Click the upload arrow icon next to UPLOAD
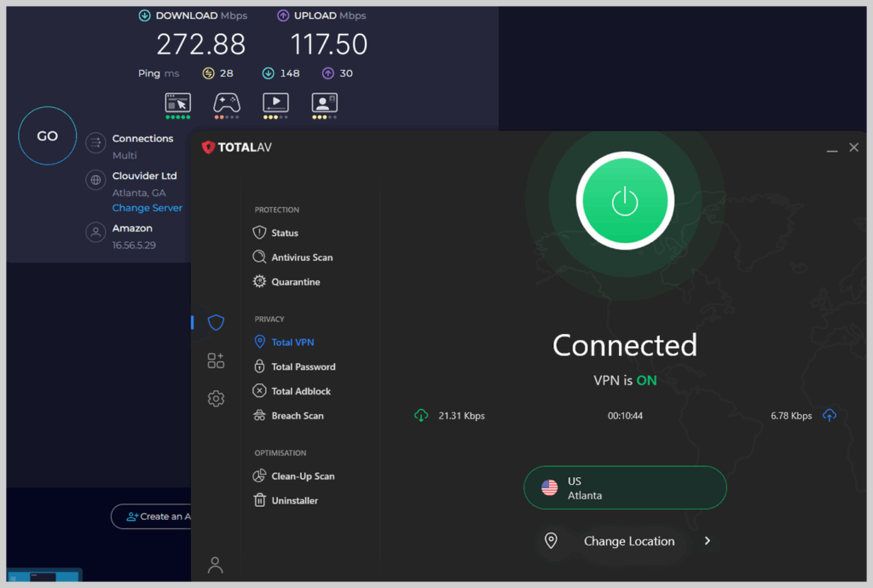Viewport: 873px width, 588px height. point(283,15)
